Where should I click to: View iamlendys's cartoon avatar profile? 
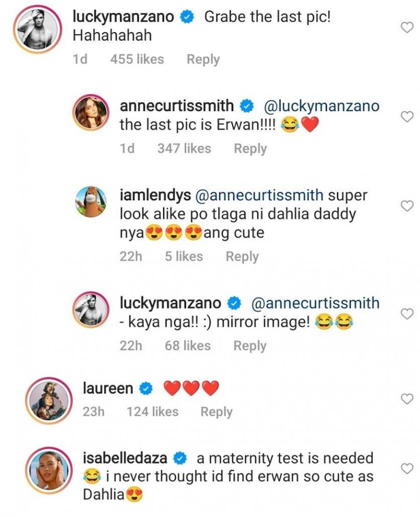(92, 202)
